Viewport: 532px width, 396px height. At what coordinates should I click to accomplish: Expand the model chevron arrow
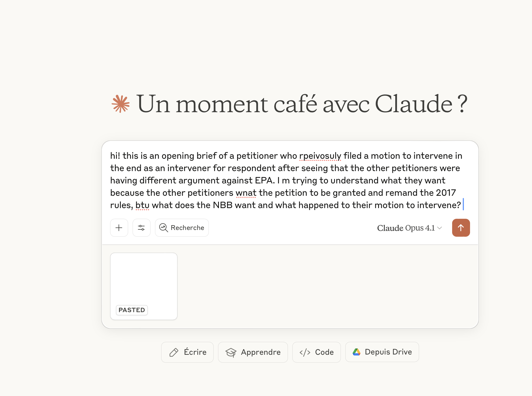click(440, 228)
